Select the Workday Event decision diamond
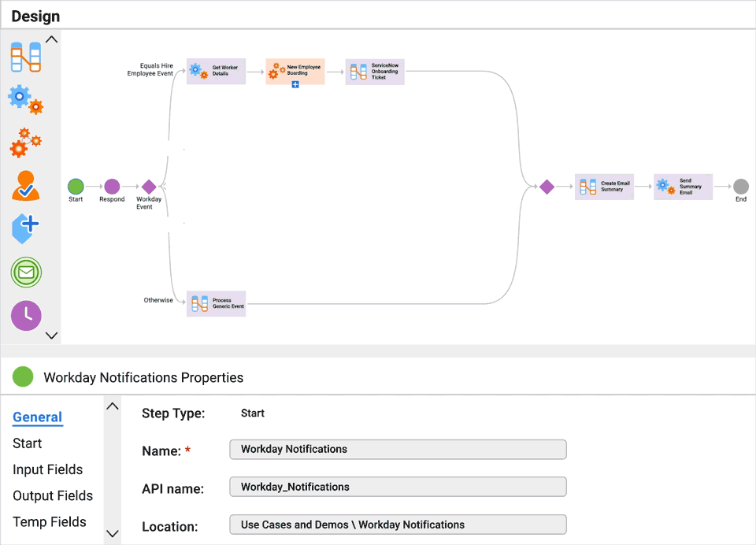Viewport: 756px width, 545px height. pos(149,187)
